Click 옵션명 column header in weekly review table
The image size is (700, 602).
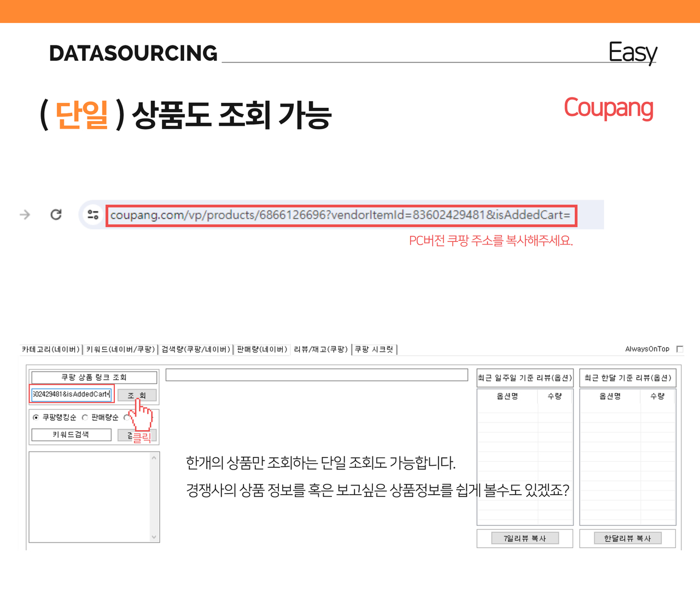pyautogui.click(x=507, y=396)
